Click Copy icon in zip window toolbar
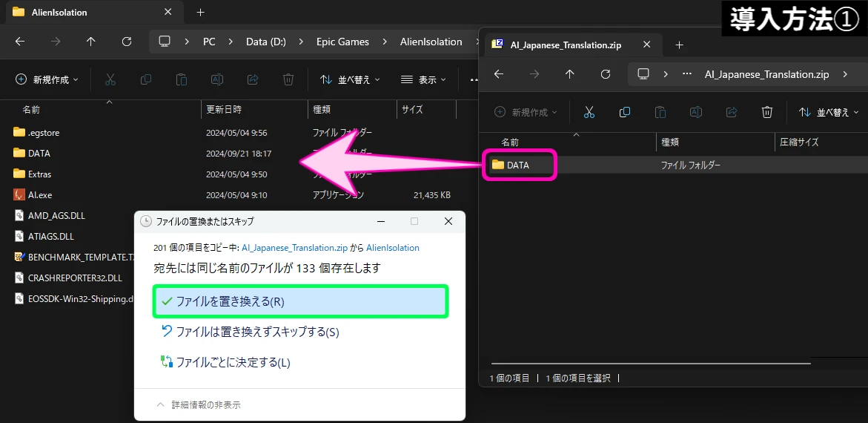Image resolution: width=868 pixels, height=423 pixels. point(625,112)
